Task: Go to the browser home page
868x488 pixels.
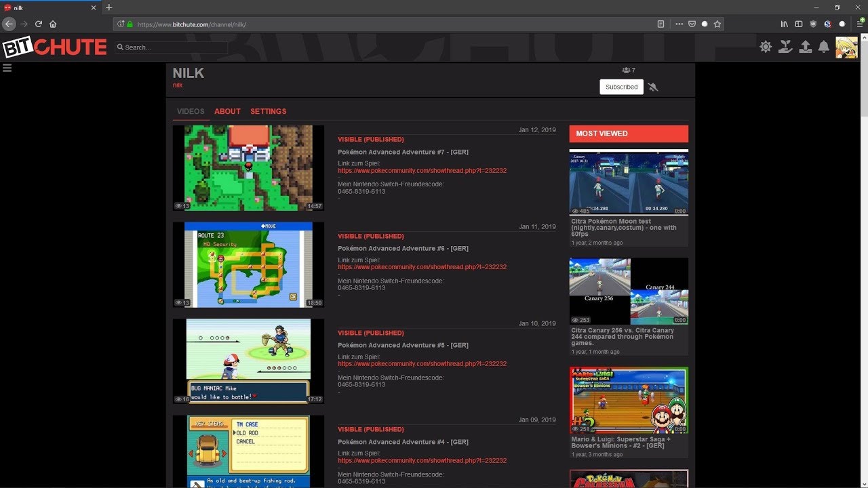Action: click(x=53, y=24)
